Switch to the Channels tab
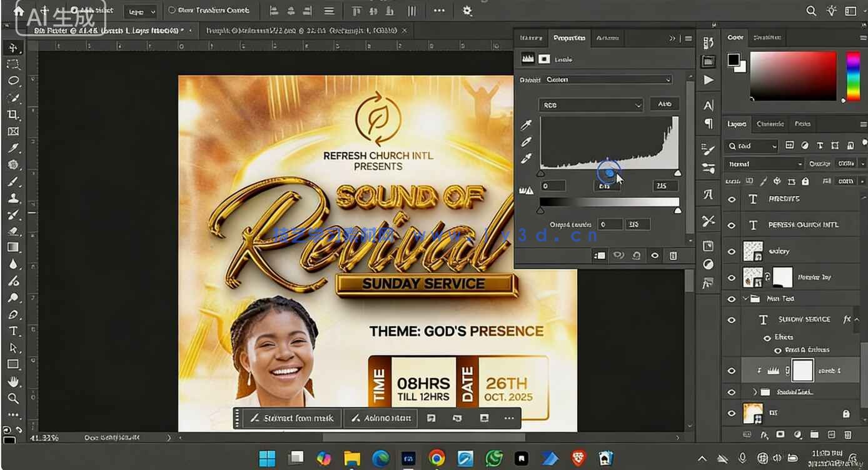The image size is (868, 470). 770,124
